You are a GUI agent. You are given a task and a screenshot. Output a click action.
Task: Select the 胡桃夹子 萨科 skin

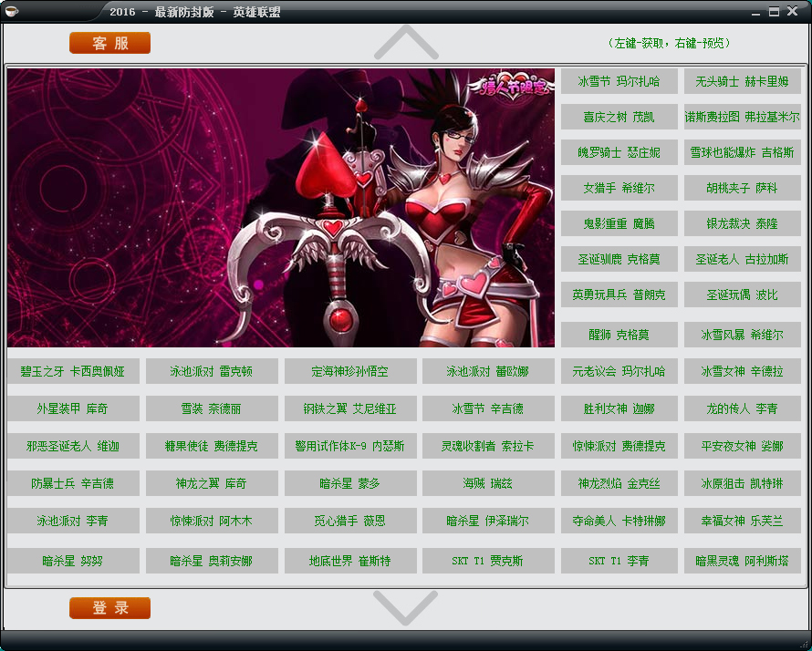point(742,188)
